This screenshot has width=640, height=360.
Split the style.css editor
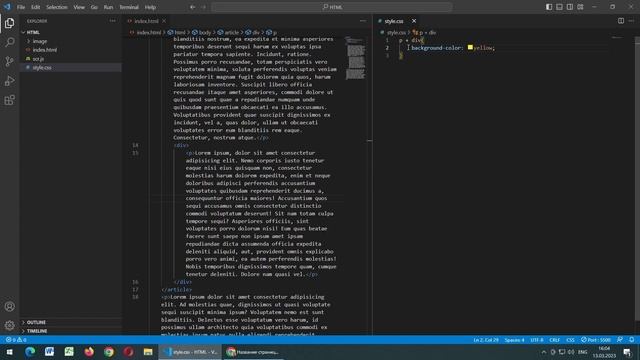621,21
